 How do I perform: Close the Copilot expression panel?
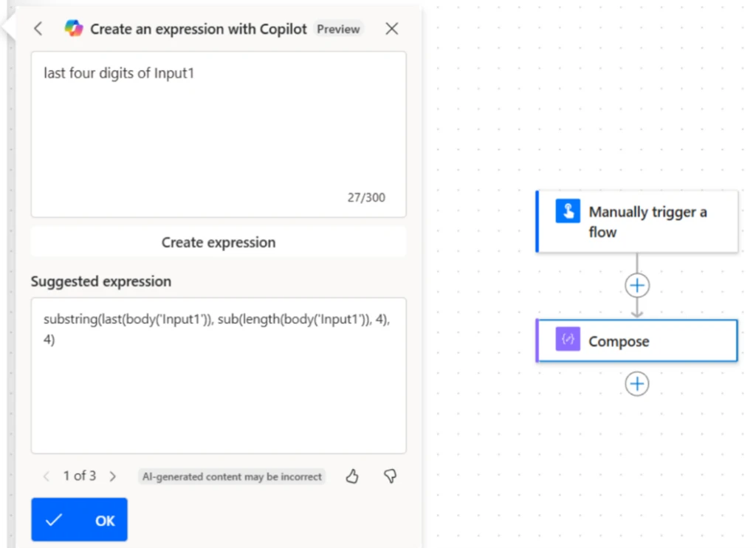[x=392, y=29]
